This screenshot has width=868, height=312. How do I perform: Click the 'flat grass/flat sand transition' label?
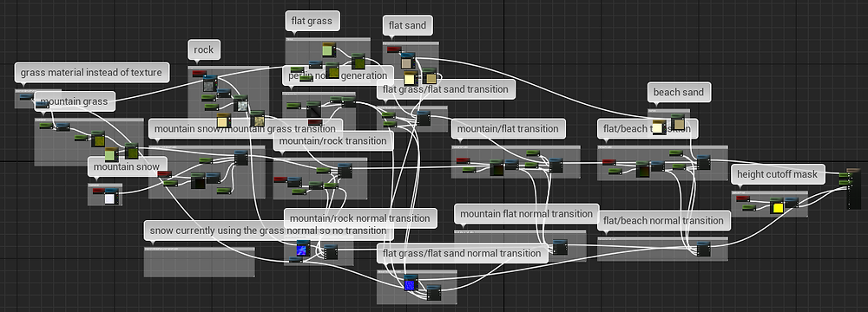tap(445, 89)
